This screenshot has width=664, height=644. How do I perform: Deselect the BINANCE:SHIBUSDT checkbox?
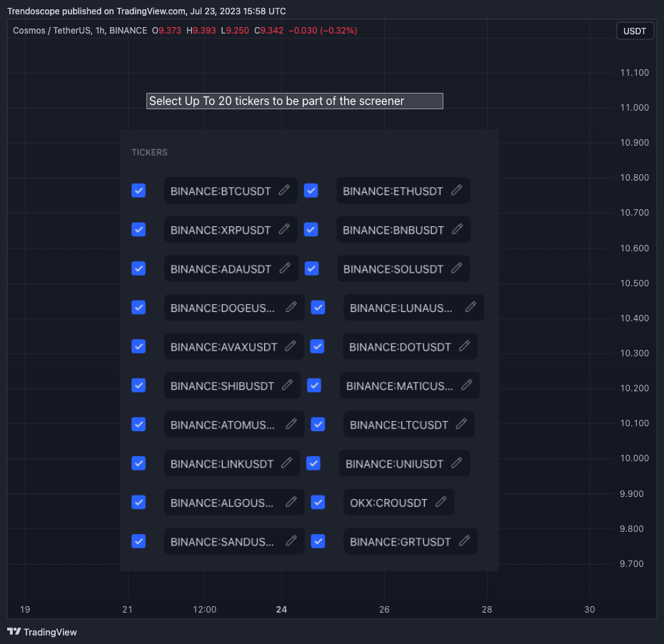tap(139, 386)
